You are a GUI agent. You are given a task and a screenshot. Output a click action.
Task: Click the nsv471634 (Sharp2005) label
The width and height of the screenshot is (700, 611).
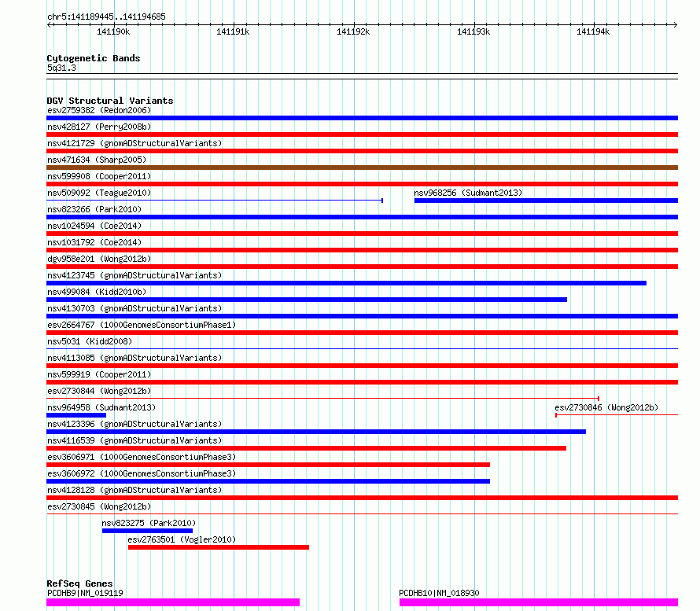97,160
